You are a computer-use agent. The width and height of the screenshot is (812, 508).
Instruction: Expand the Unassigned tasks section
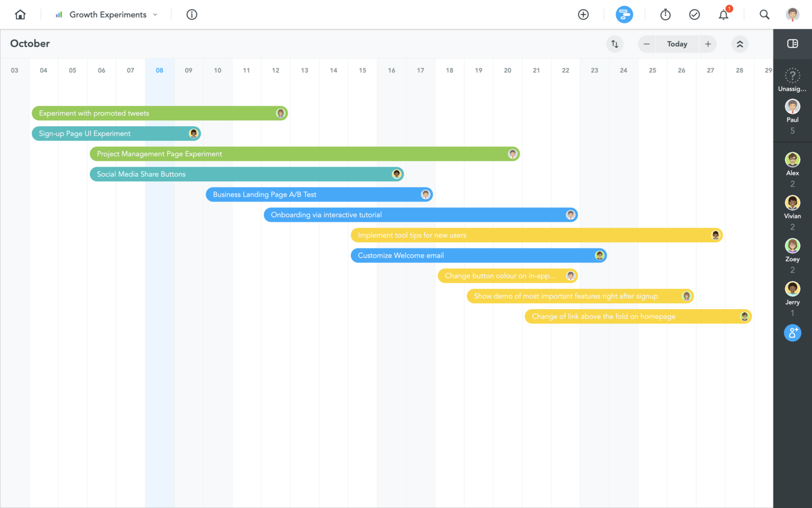coord(792,77)
